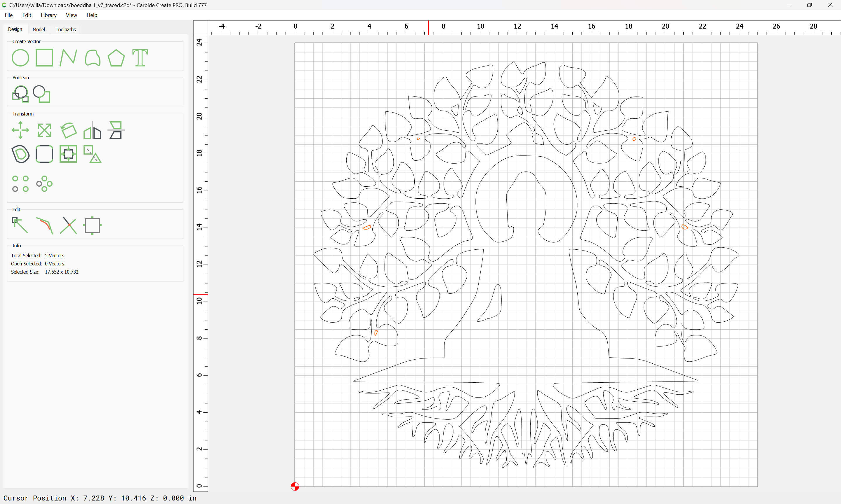Select the Curve drawing tool
This screenshot has width=841, height=504.
[93, 58]
